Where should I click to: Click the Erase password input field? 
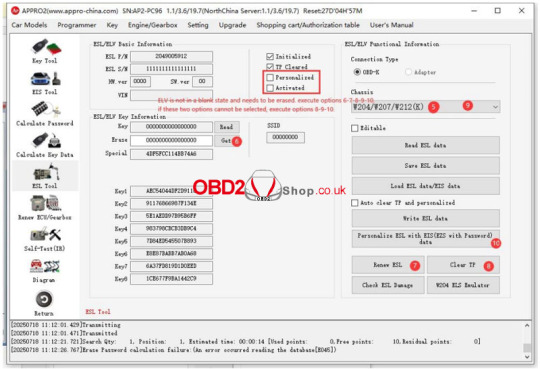(171, 140)
